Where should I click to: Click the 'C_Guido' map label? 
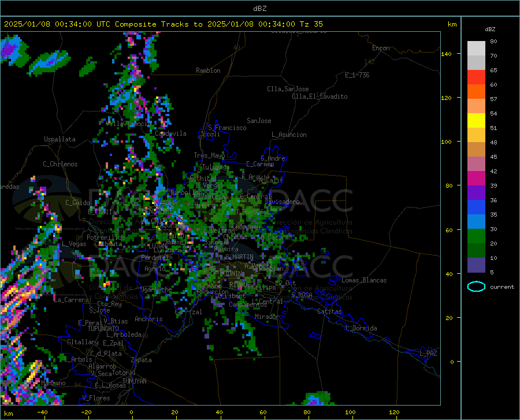coord(77,203)
